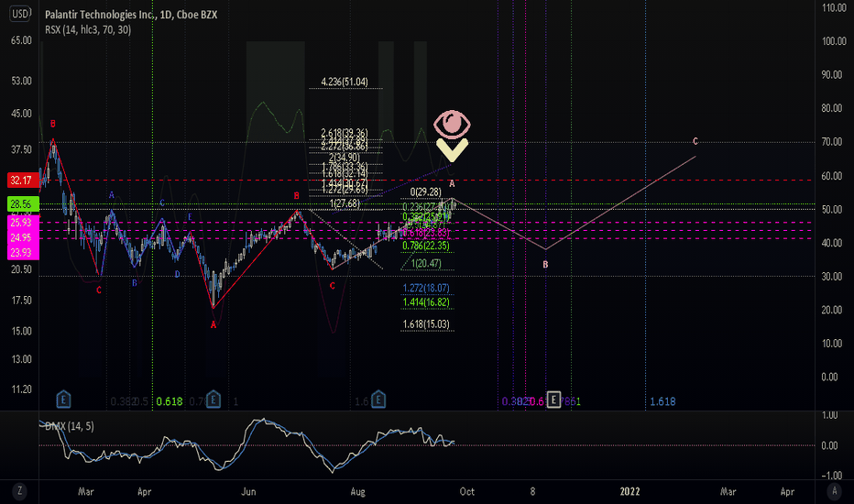
Task: Select the pink projected wave B label
Action: pyautogui.click(x=545, y=264)
